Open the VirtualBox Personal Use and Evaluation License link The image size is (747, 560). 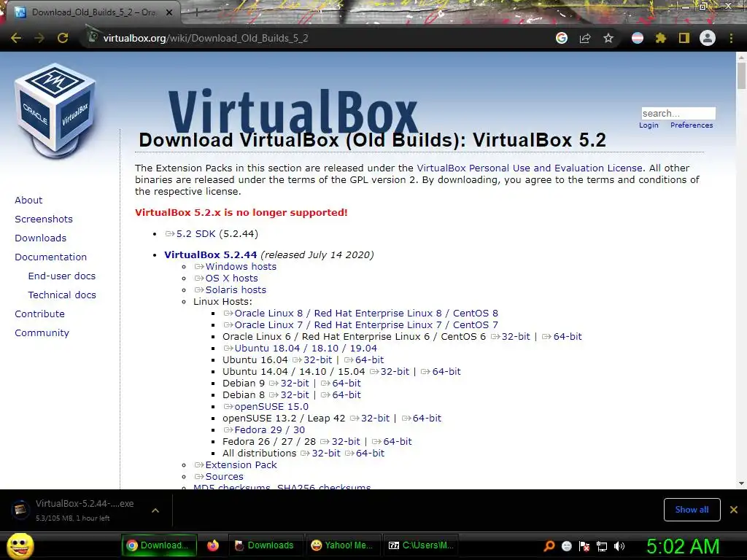pyautogui.click(x=530, y=168)
